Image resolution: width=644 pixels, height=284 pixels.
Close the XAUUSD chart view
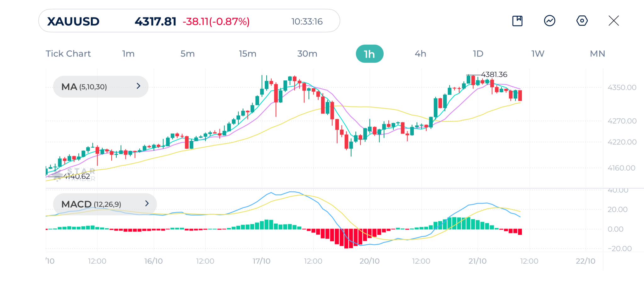coord(613,21)
